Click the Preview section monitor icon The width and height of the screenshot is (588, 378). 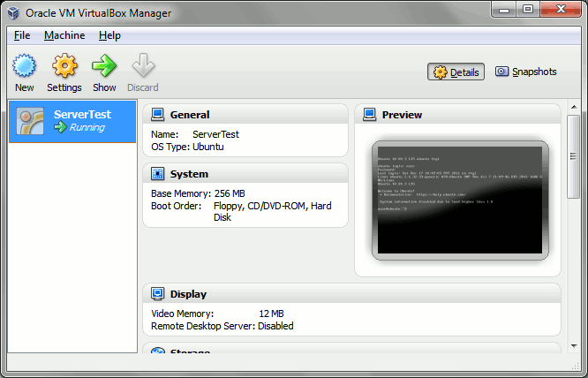coord(369,115)
